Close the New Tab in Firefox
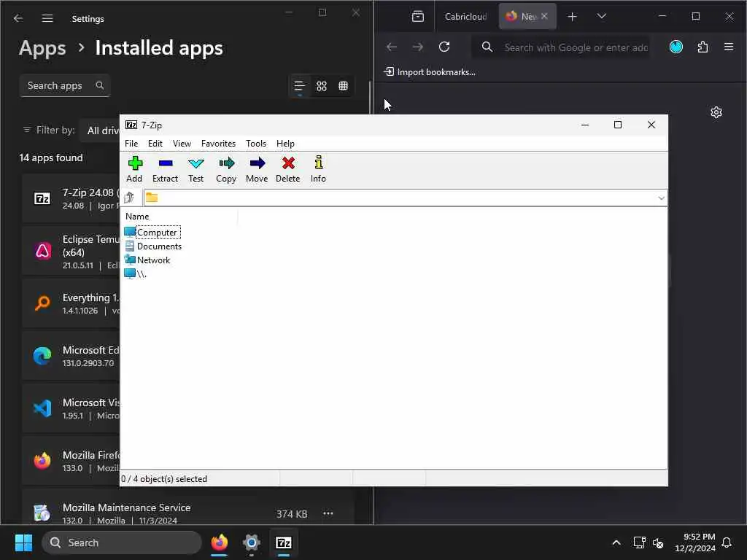This screenshot has width=747, height=560. click(x=544, y=16)
